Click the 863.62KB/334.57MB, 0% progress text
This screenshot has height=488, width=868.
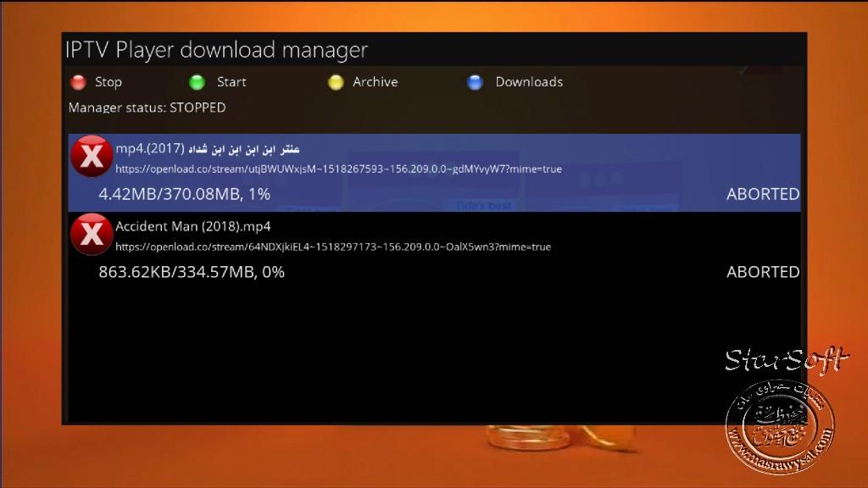(x=192, y=272)
